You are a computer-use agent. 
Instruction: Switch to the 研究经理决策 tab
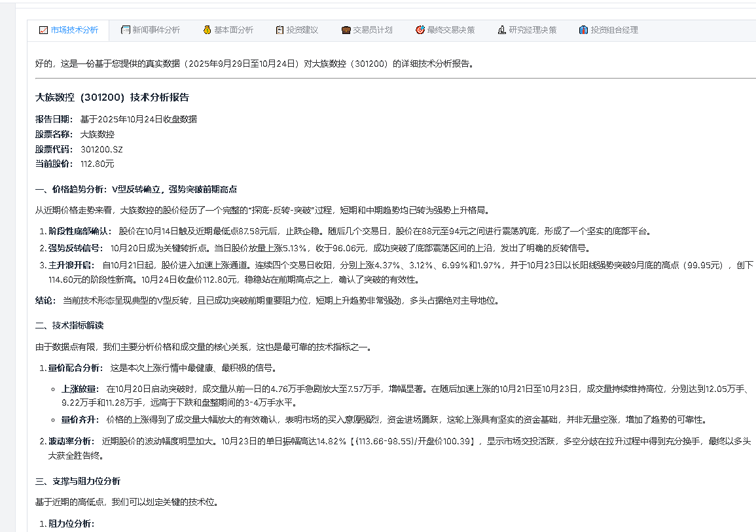point(527,30)
